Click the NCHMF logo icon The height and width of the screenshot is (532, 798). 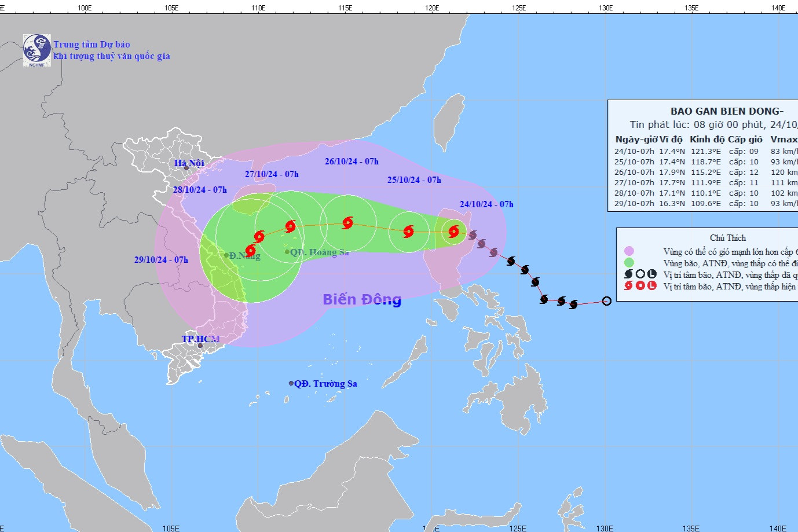click(36, 50)
